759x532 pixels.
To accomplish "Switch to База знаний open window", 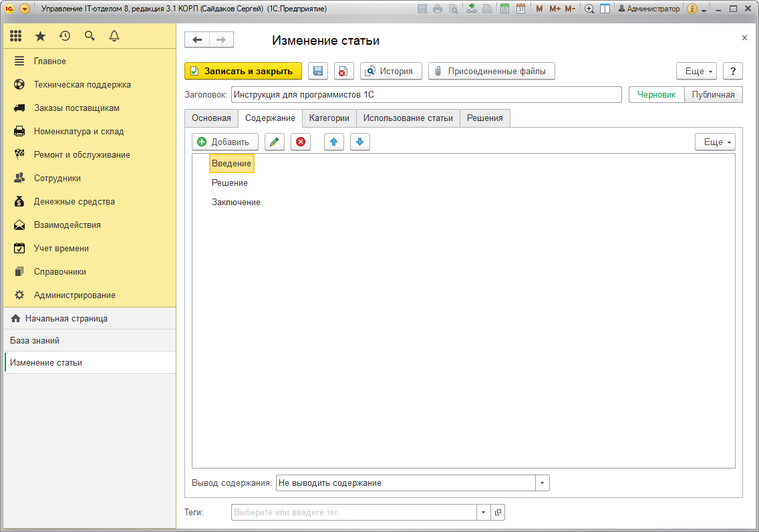I will pyautogui.click(x=90, y=340).
